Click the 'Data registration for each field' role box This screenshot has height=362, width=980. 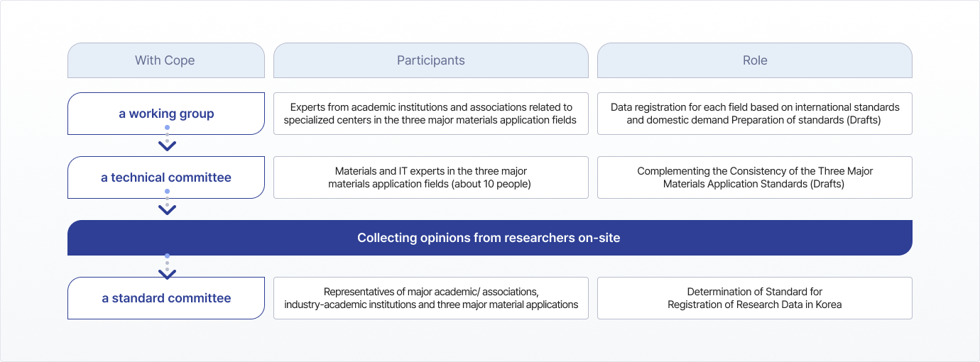click(755, 114)
